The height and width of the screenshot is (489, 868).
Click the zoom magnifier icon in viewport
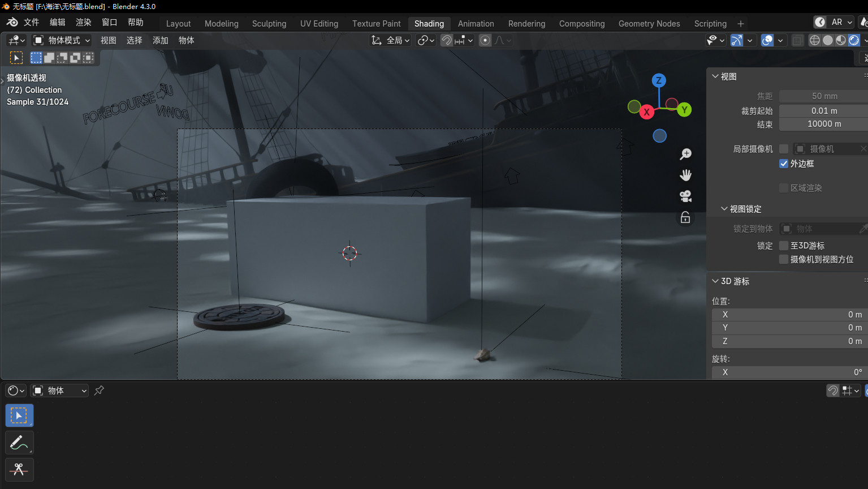pos(685,154)
